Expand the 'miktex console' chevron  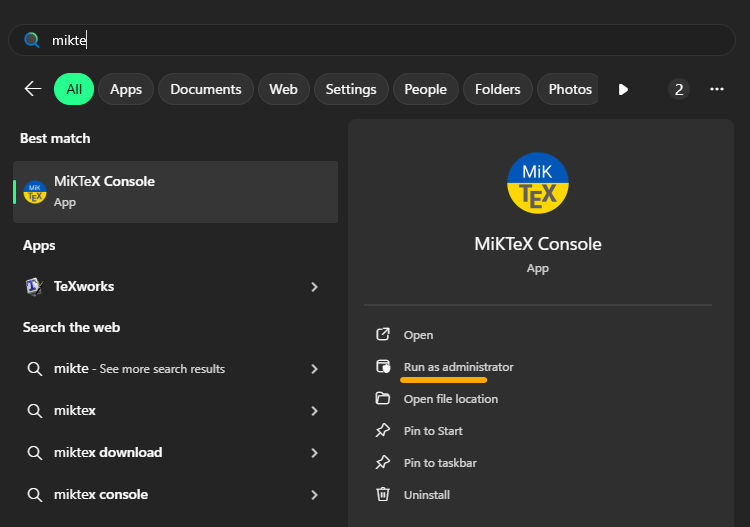[314, 495]
